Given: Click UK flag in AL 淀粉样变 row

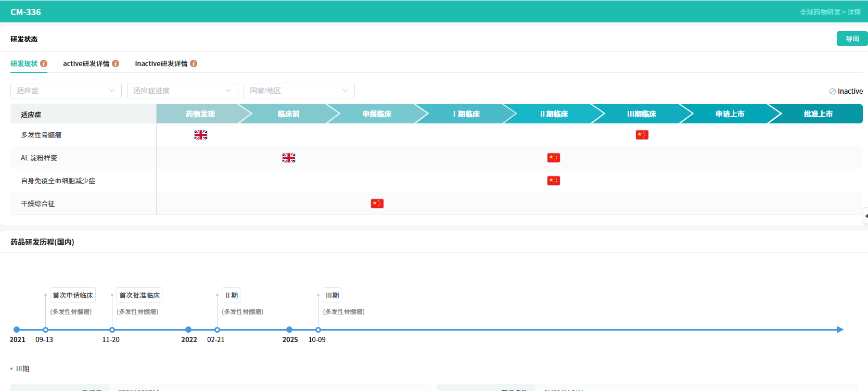Looking at the screenshot, I should pyautogui.click(x=288, y=158).
